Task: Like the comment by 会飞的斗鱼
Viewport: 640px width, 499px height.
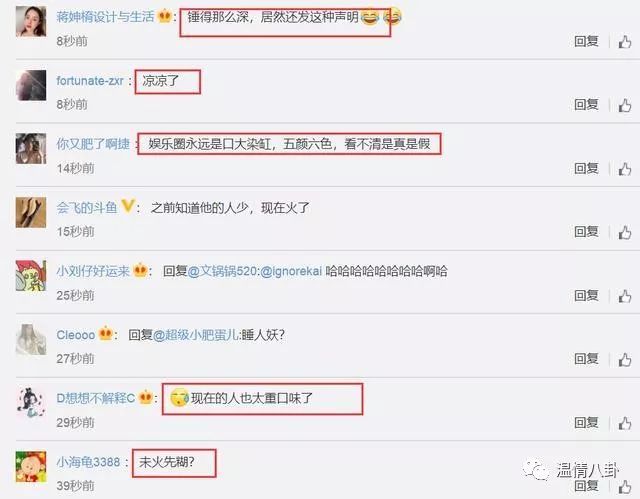Action: 624,233
